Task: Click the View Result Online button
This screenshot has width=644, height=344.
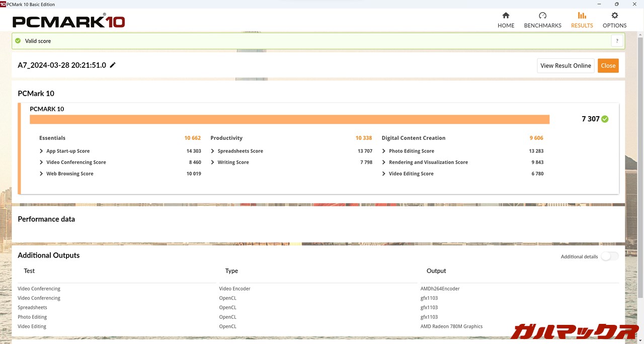Action: (566, 66)
